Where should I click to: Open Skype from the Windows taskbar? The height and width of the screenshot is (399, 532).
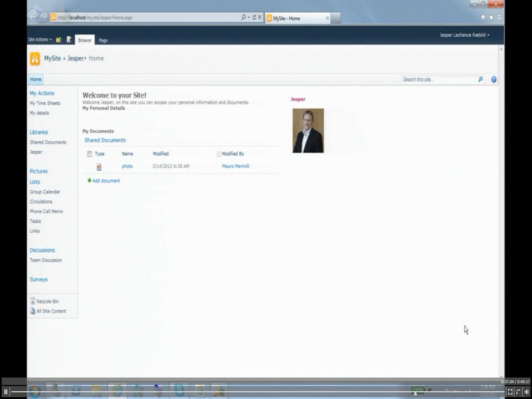(x=179, y=390)
